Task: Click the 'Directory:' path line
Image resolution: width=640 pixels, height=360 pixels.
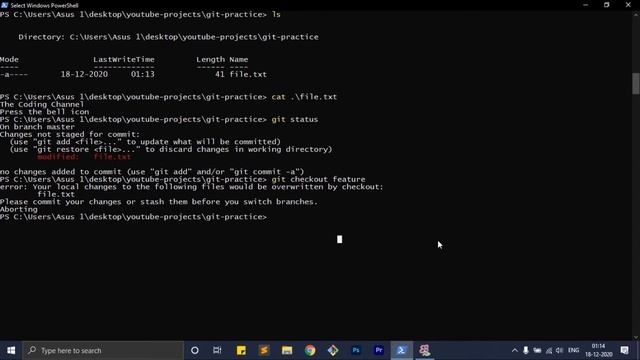Action: 168,37
